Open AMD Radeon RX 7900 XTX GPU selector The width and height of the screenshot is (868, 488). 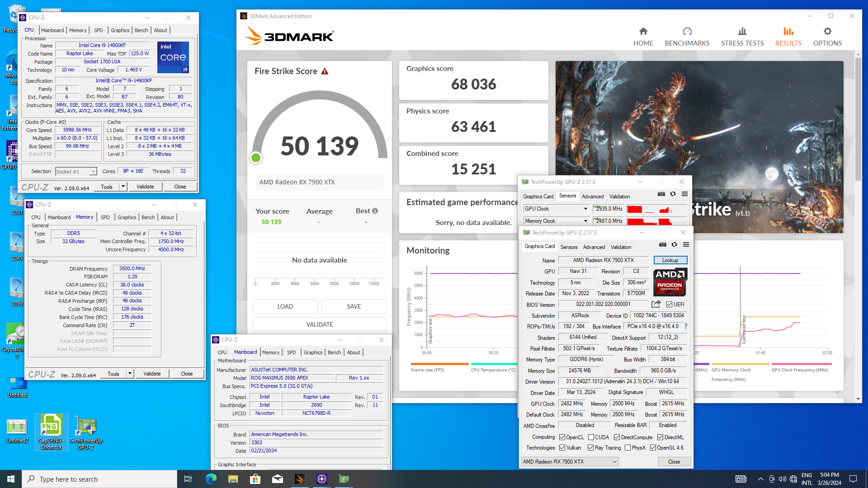[x=570, y=462]
